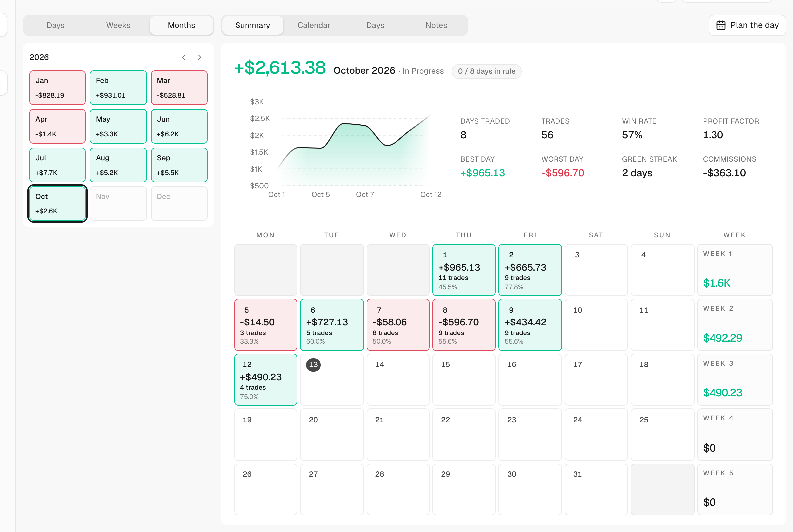Viewport: 793px width, 532px height.
Task: Select the Jul month card
Action: [57, 165]
